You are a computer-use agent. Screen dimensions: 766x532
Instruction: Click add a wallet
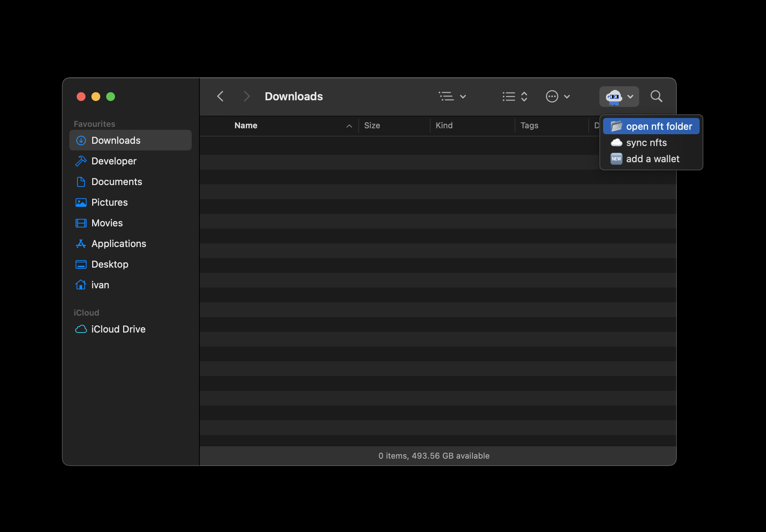tap(653, 159)
